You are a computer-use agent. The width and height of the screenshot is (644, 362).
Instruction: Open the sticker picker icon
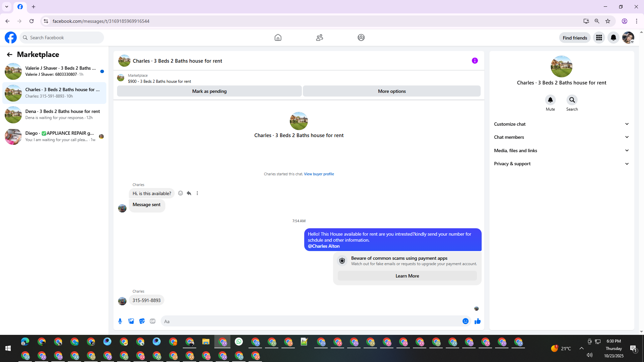[142, 321]
